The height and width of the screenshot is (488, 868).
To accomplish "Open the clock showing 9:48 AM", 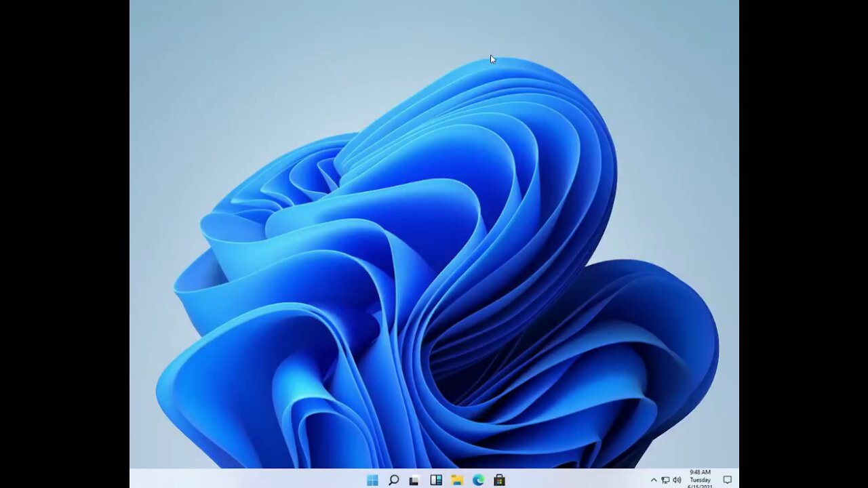I will pos(700,479).
